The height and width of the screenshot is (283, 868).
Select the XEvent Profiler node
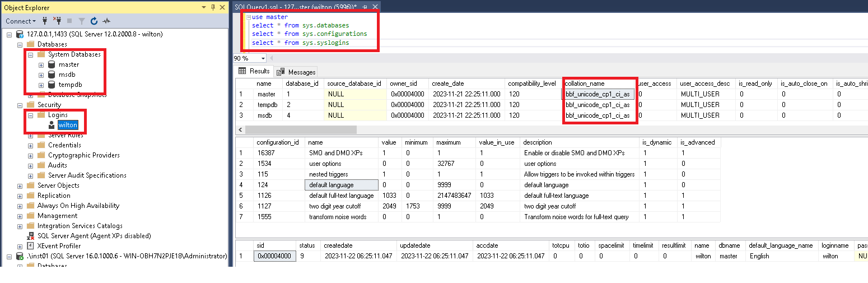(59, 246)
